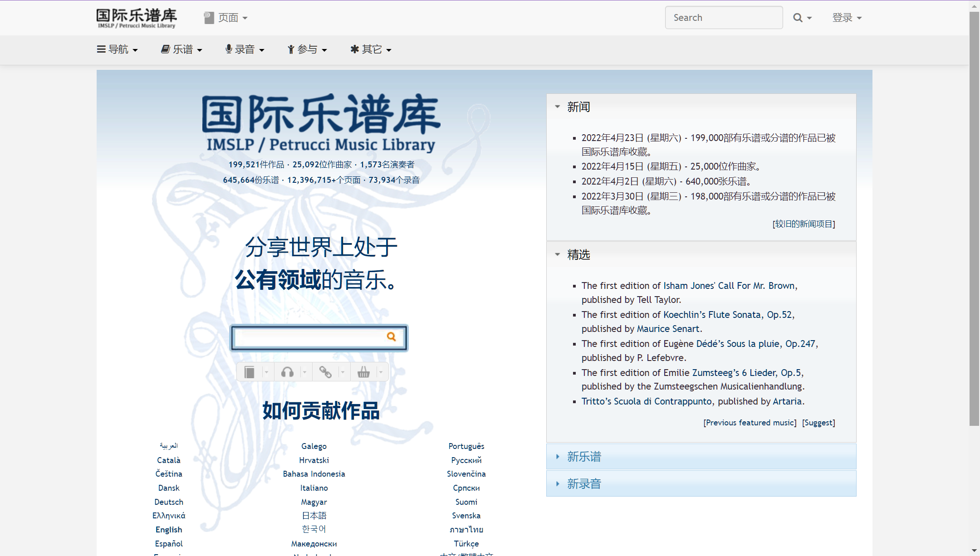Switch language to Suomi
The image size is (980, 556).
tap(466, 502)
